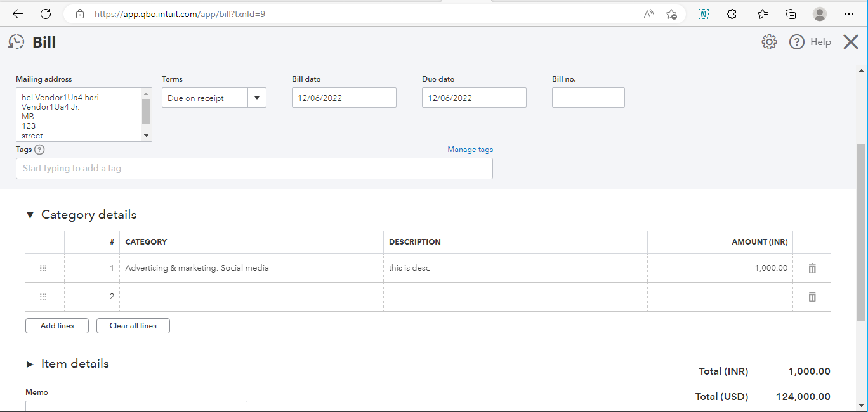Grab the drag handle of line 2

(x=43, y=297)
